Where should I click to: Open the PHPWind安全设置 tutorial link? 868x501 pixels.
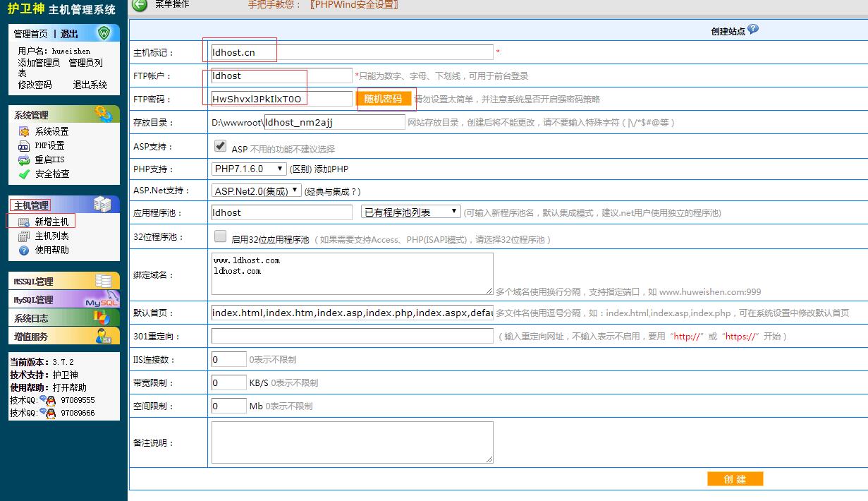pyautogui.click(x=354, y=5)
